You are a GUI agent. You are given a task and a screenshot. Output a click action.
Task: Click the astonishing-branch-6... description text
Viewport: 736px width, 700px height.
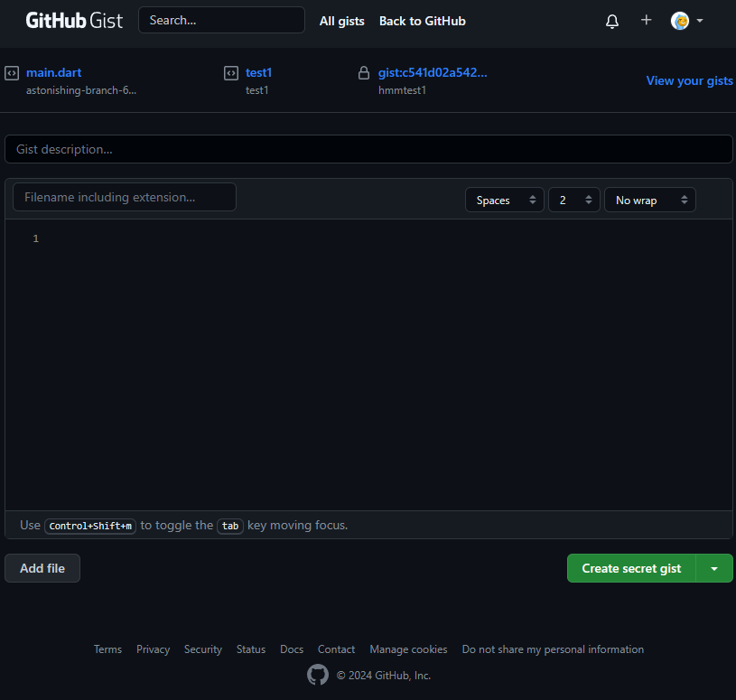click(81, 90)
